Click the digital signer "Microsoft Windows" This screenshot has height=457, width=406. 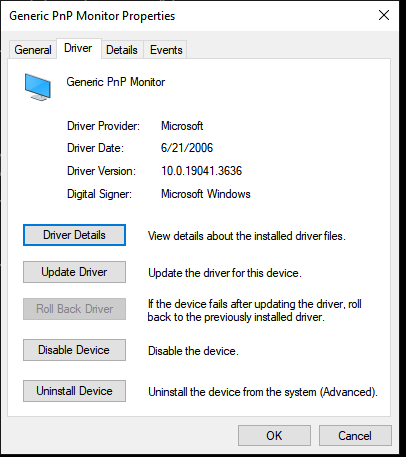[x=206, y=194]
